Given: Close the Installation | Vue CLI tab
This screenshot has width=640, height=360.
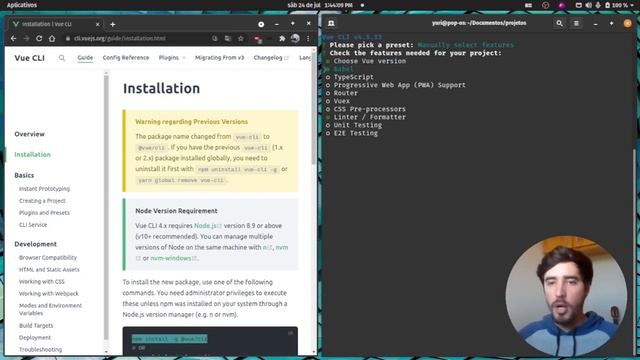Looking at the screenshot, I should point(98,24).
